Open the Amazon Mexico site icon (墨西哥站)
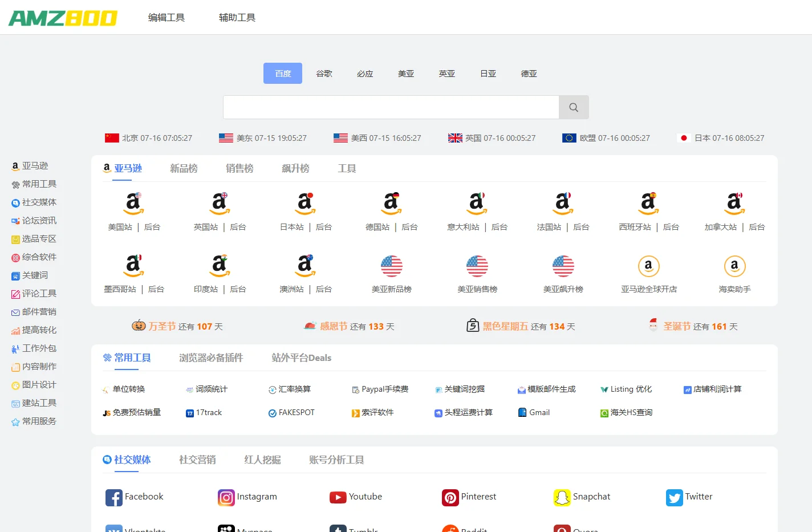The height and width of the screenshot is (532, 812). [134, 266]
